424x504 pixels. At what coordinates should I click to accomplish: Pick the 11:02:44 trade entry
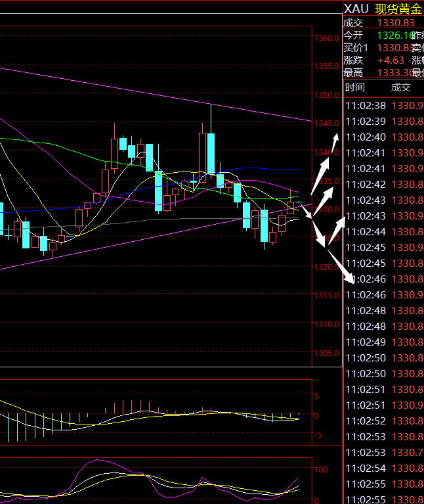(x=384, y=231)
